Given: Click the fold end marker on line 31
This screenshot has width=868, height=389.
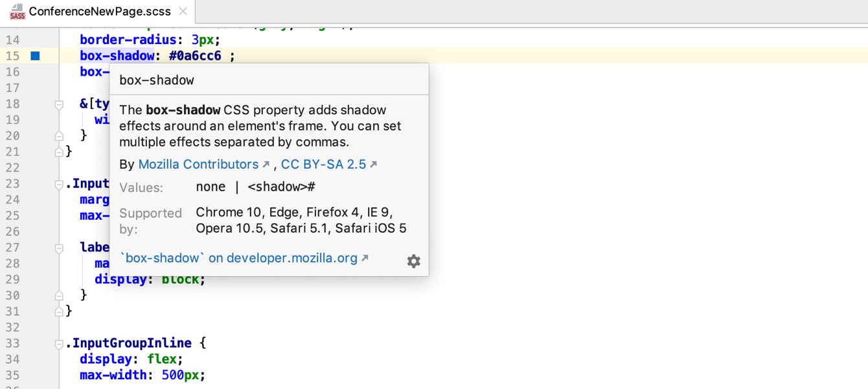Looking at the screenshot, I should [x=59, y=311].
